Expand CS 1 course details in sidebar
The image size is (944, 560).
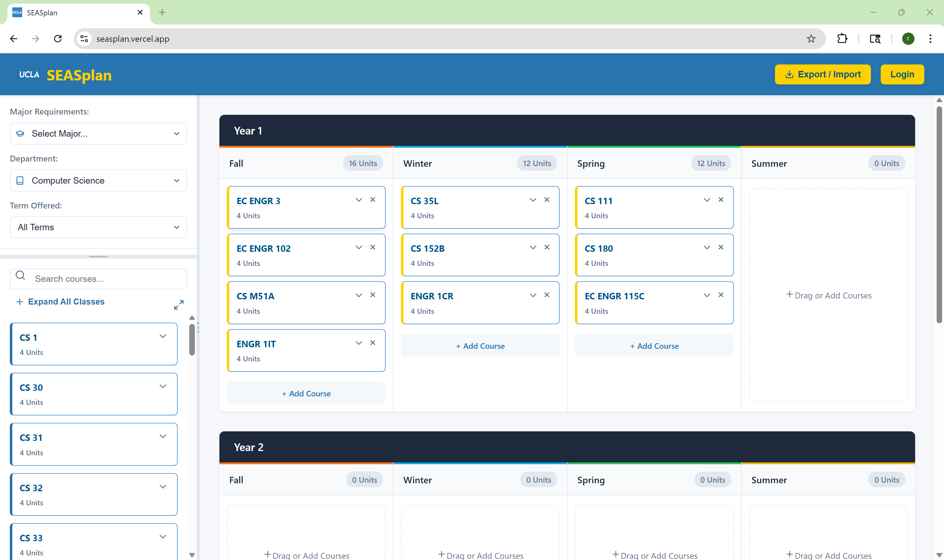point(163,336)
